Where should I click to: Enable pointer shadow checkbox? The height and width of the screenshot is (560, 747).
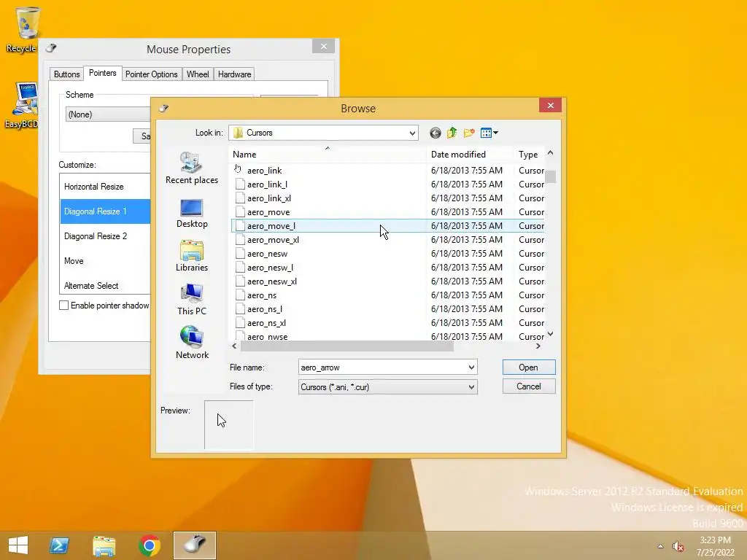(63, 306)
